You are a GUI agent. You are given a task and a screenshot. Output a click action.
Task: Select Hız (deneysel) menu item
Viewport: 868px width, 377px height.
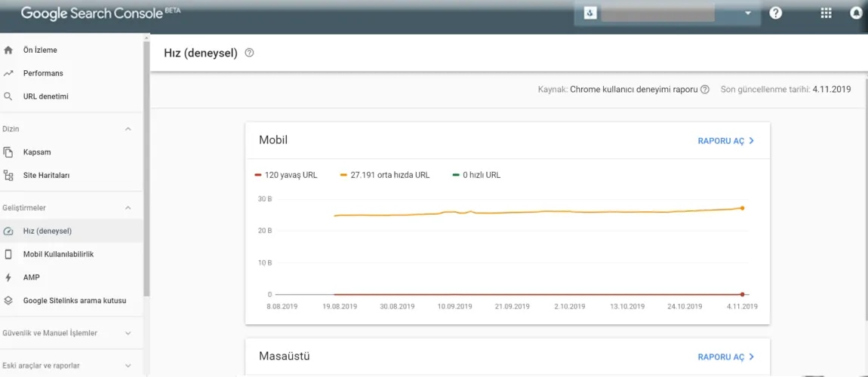[x=72, y=231]
